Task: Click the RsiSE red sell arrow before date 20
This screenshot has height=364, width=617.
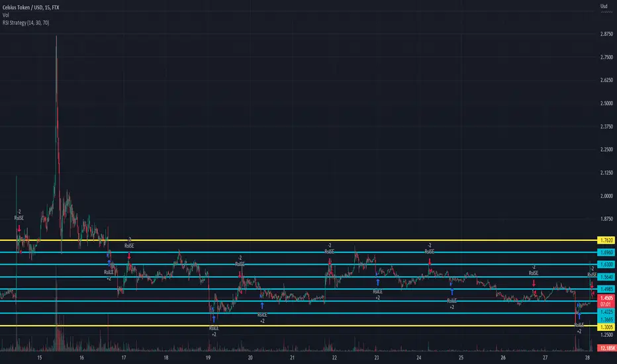Action: (x=240, y=274)
